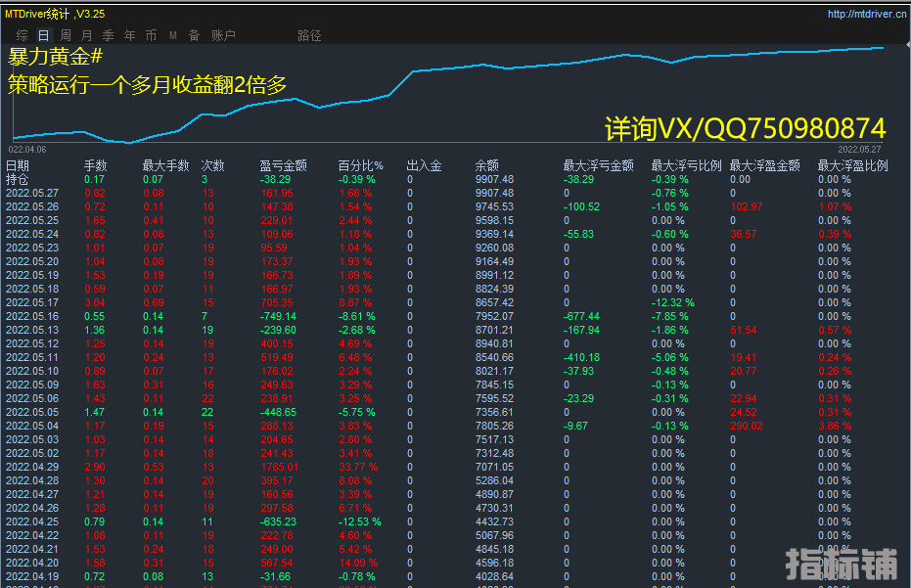Click the blue equity curve chart
This screenshot has width=911, height=588.
click(x=448, y=95)
